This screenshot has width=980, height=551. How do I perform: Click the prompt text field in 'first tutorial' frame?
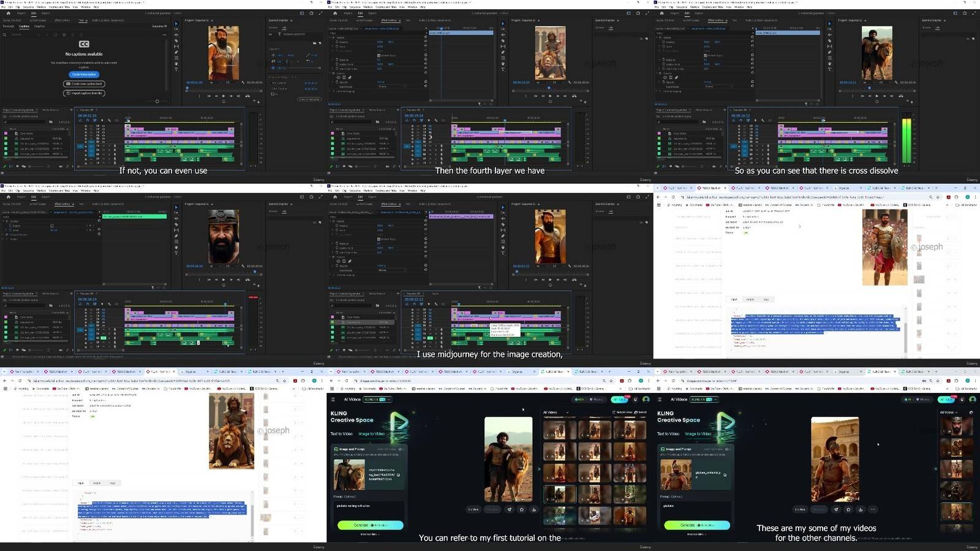369,511
